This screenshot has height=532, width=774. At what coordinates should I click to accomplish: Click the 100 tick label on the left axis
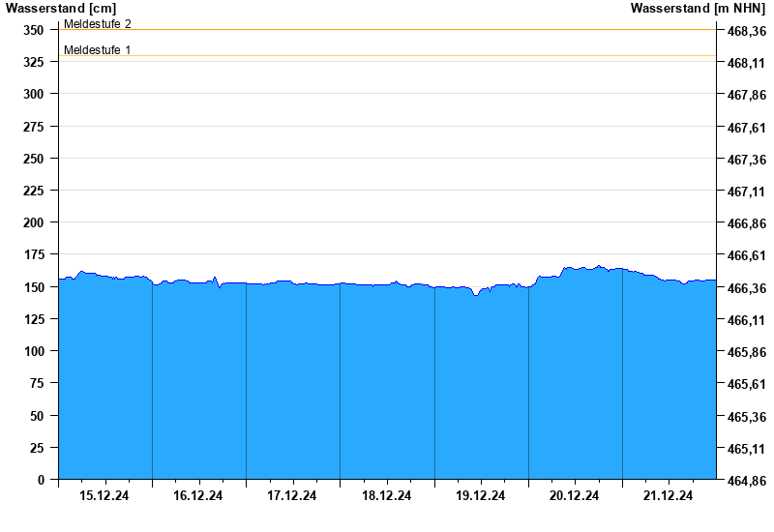pos(34,351)
